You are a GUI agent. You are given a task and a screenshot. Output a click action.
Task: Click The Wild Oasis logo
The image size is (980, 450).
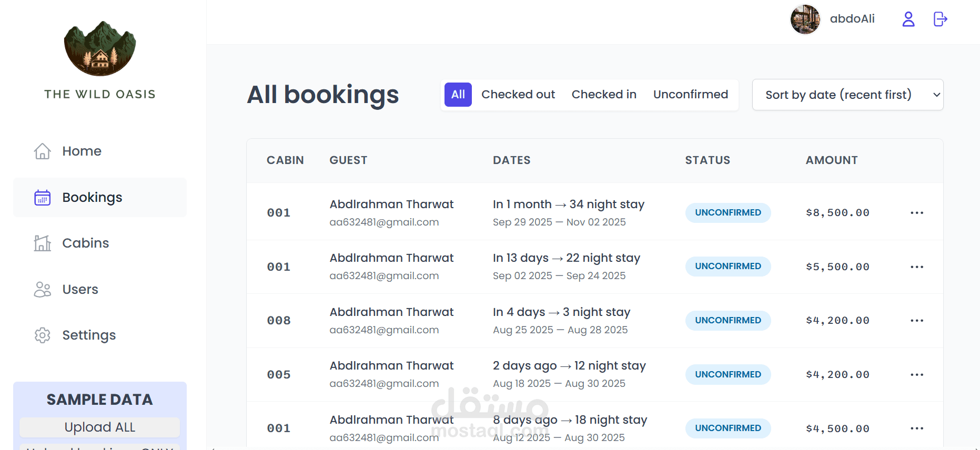100,49
